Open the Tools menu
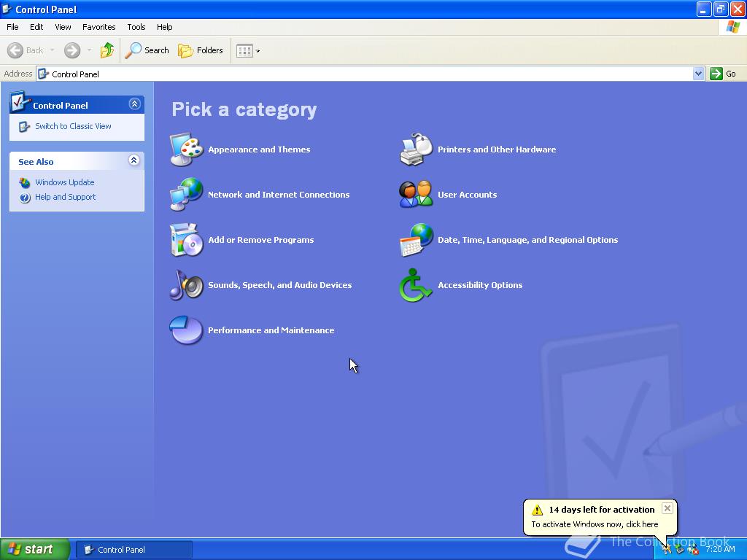747x560 pixels. tap(136, 27)
